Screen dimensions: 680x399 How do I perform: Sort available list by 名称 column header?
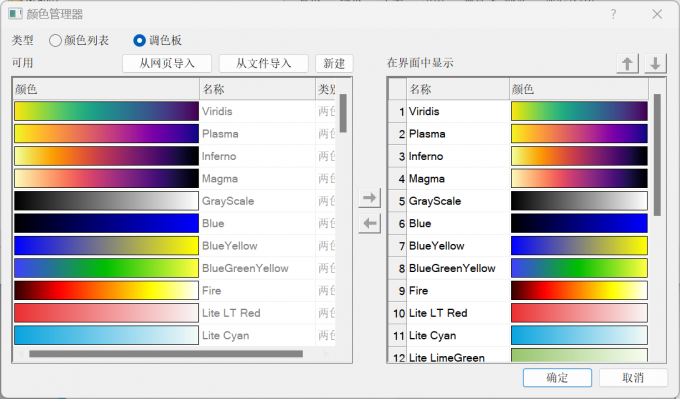[258, 89]
